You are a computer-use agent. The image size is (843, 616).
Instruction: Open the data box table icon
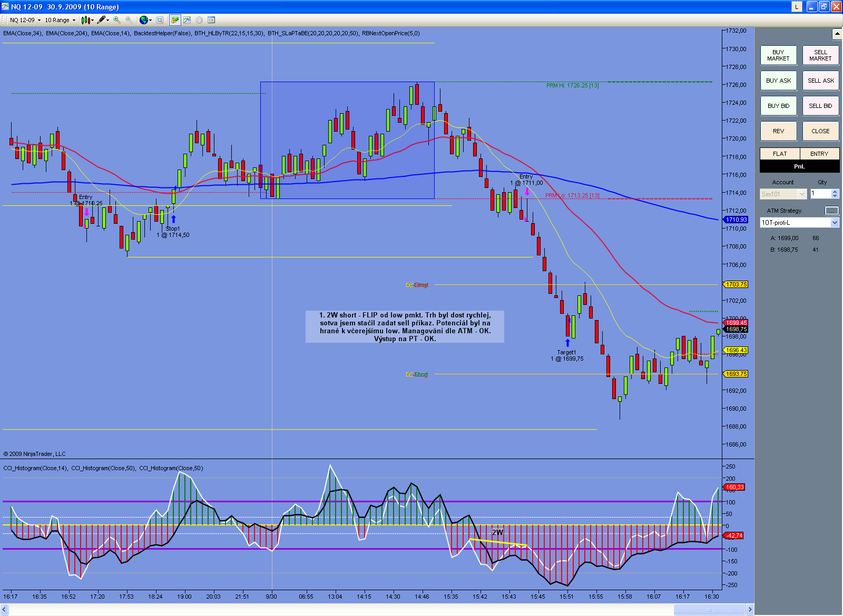211,20
